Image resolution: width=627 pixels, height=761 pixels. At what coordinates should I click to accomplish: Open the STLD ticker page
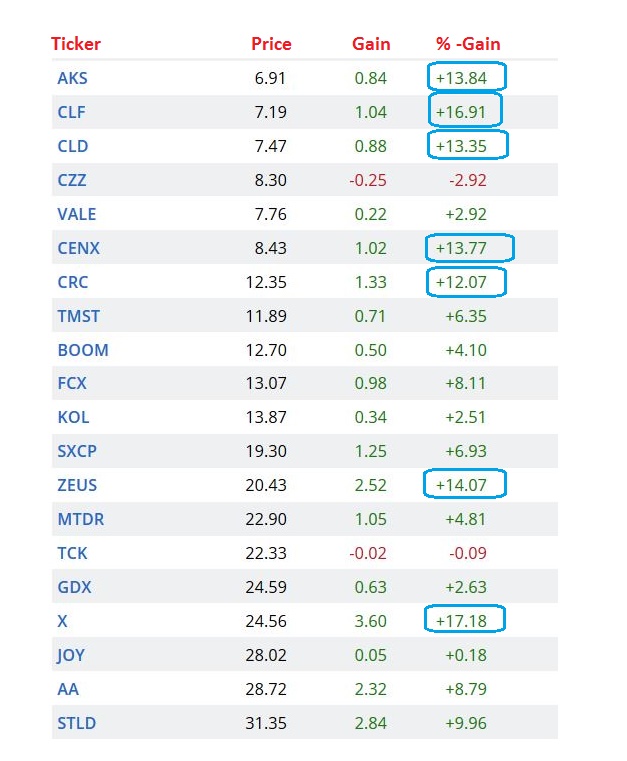pos(77,723)
